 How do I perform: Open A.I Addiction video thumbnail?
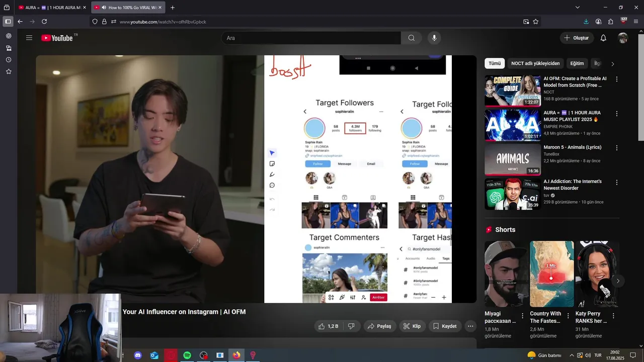[513, 194]
